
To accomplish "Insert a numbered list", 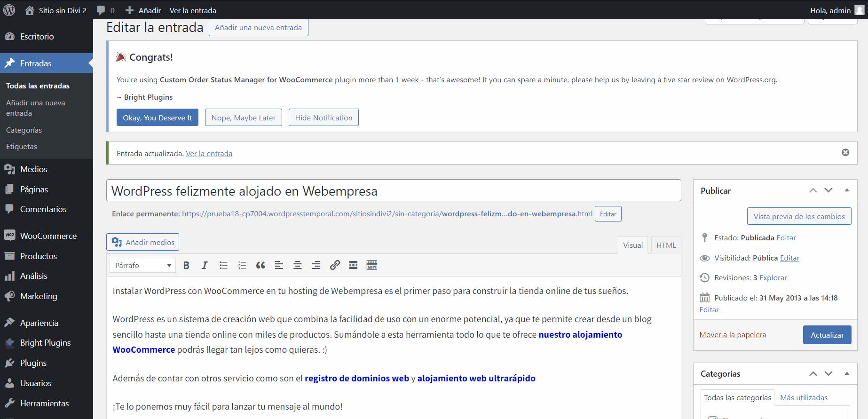I will click(242, 265).
